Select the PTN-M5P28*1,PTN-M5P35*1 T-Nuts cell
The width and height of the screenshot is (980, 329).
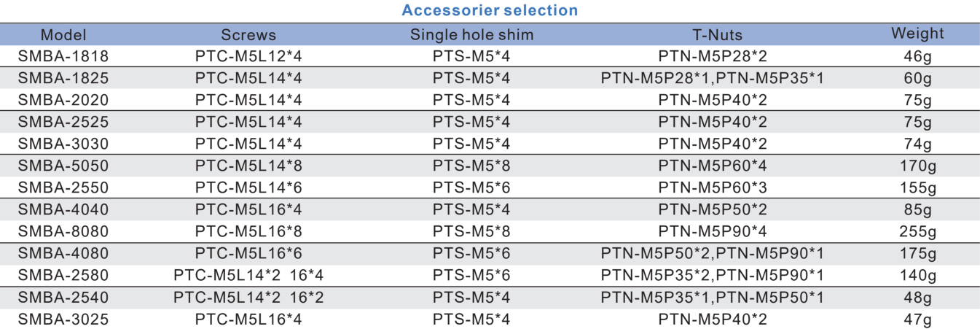coord(712,77)
